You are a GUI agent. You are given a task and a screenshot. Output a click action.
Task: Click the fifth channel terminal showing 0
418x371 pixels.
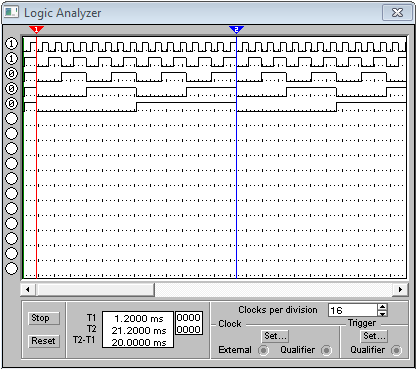pyautogui.click(x=12, y=103)
